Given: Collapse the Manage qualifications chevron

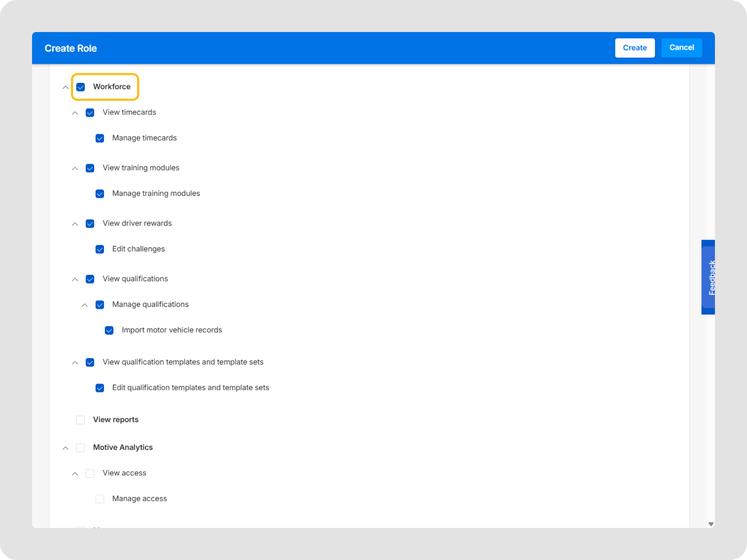Looking at the screenshot, I should click(85, 305).
